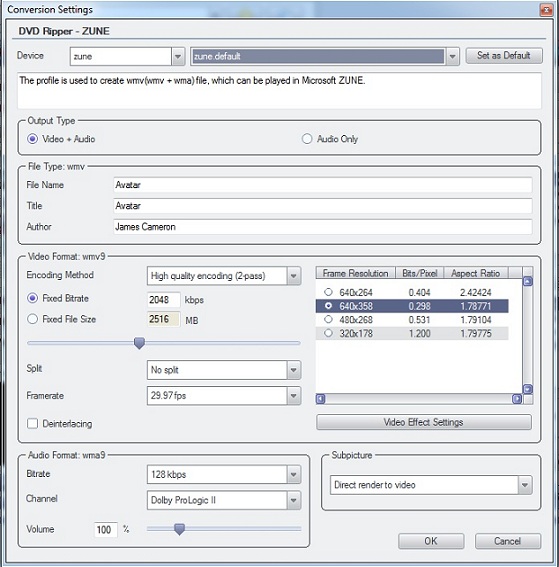Open the Subpicture dropdown
Image resolution: width=559 pixels, height=567 pixels.
pyautogui.click(x=525, y=485)
